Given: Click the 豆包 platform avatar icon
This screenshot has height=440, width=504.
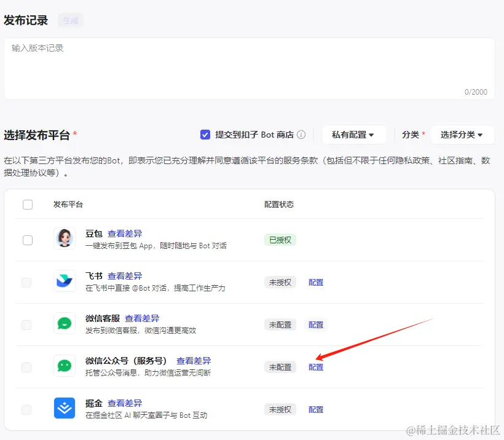Looking at the screenshot, I should pos(65,240).
